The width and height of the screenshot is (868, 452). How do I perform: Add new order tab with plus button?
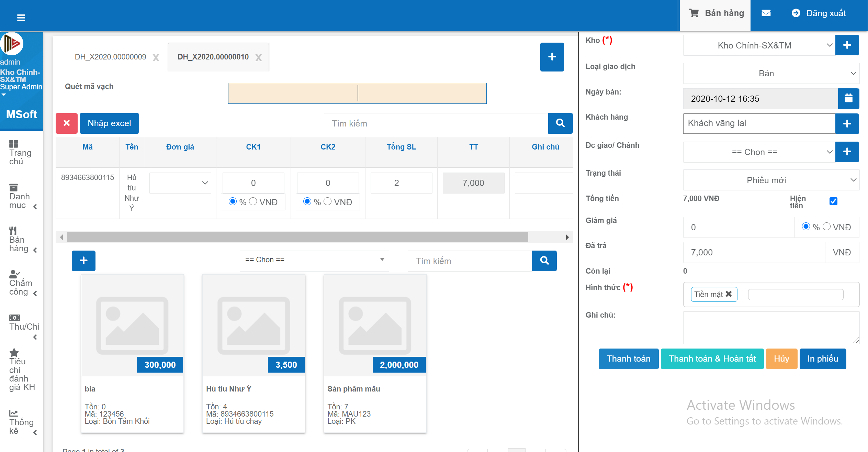click(552, 57)
